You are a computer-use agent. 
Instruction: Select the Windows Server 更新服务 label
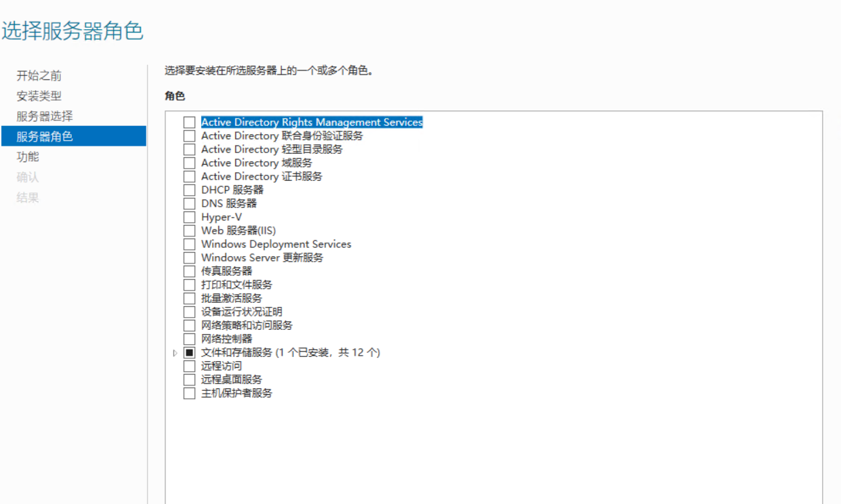[262, 258]
